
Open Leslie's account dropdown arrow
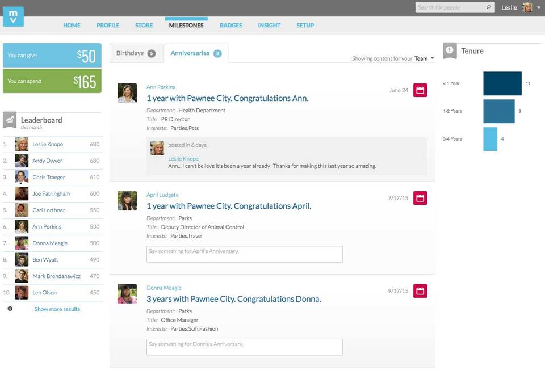pyautogui.click(x=537, y=7)
